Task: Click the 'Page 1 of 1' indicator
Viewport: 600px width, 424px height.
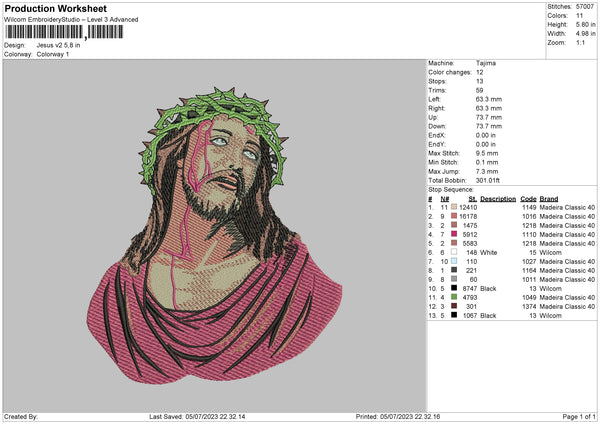Action: [x=579, y=416]
